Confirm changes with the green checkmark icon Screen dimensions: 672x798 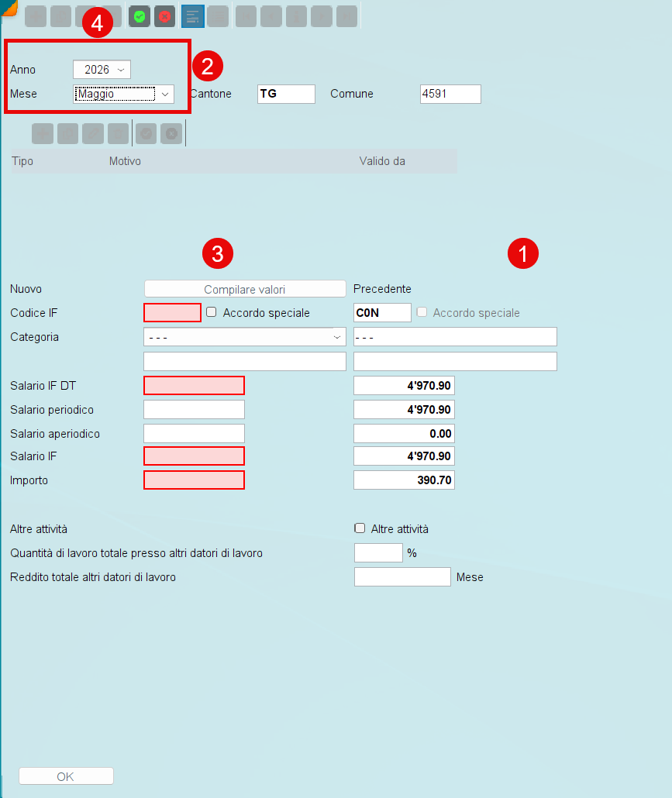(139, 16)
